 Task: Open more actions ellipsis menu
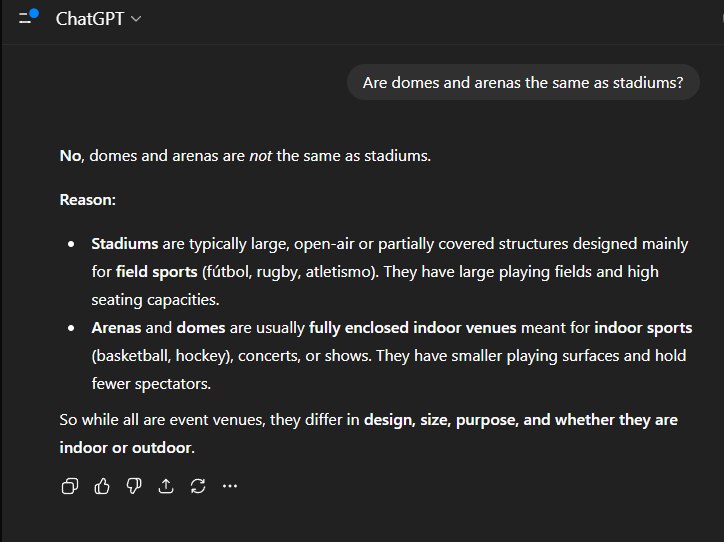[x=230, y=486]
